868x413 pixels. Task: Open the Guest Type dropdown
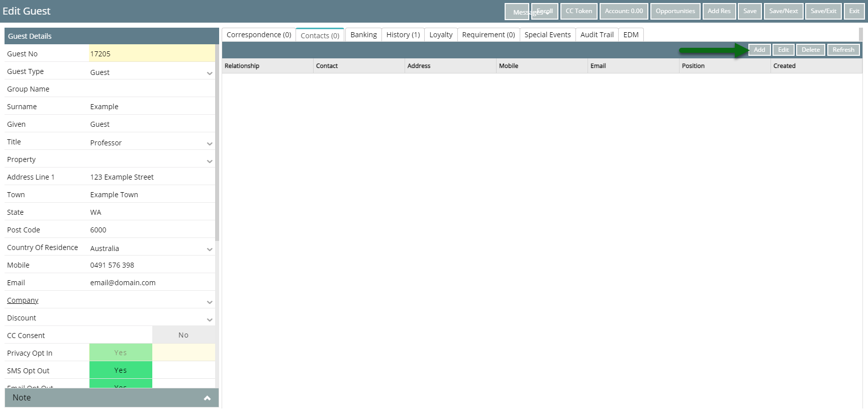tap(210, 73)
